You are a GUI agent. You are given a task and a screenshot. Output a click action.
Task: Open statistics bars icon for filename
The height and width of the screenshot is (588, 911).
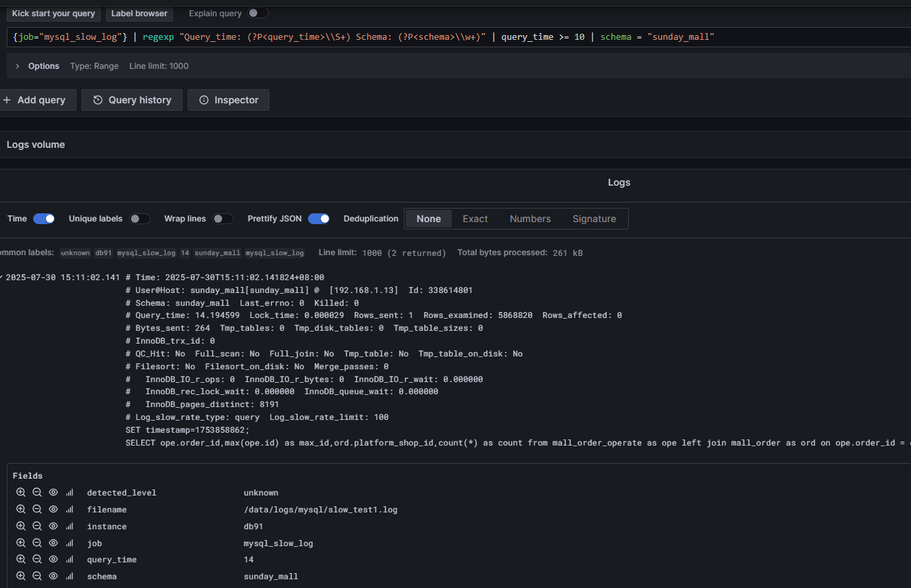[x=70, y=510]
